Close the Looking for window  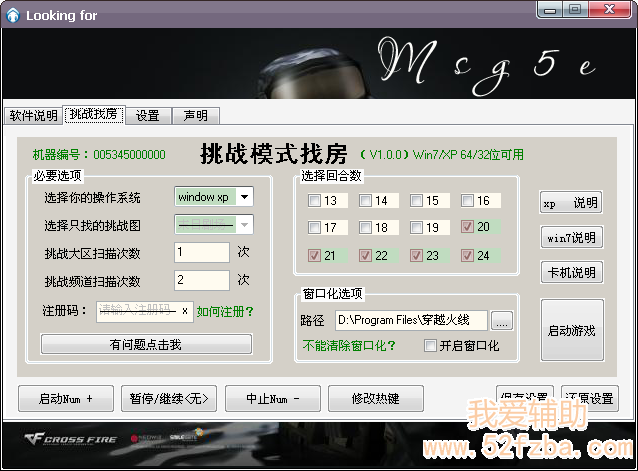pos(609,10)
